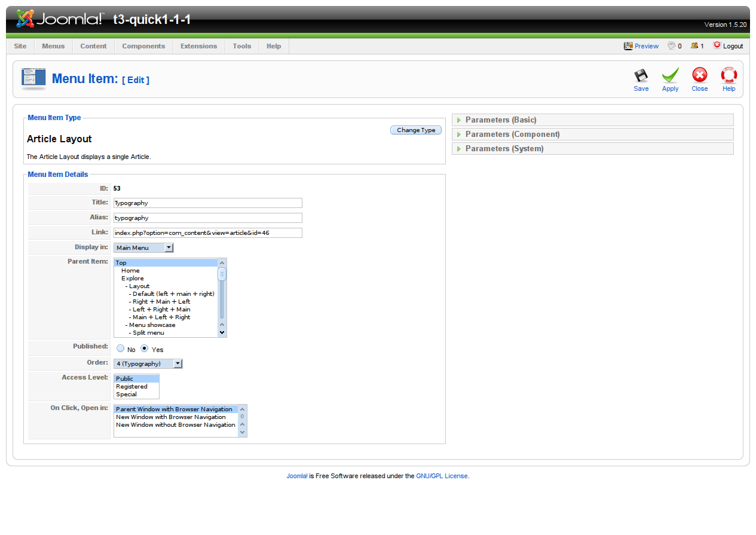Click Parent Item list scroll-up arrow

tap(222, 263)
